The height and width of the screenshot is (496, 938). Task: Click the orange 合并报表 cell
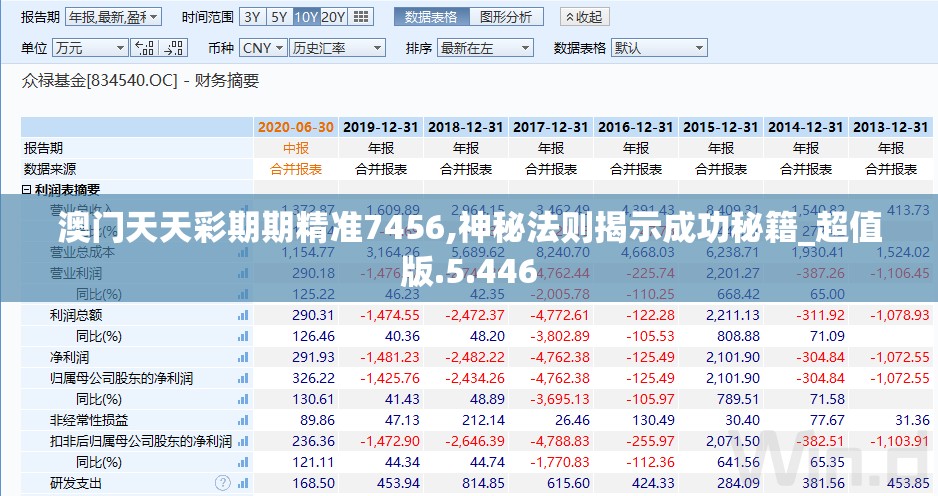point(296,169)
